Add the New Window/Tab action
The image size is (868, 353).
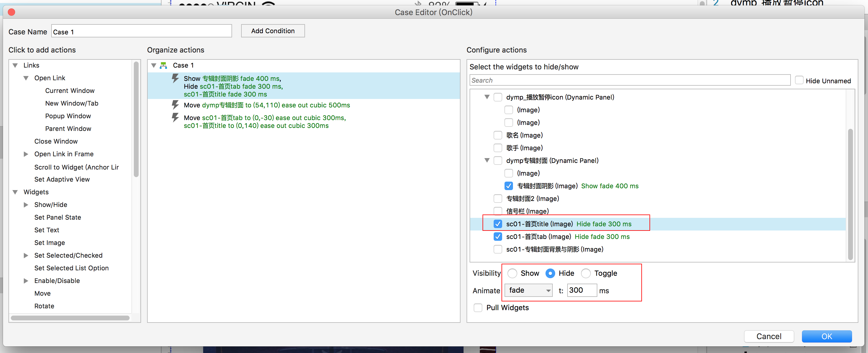pyautogui.click(x=71, y=103)
